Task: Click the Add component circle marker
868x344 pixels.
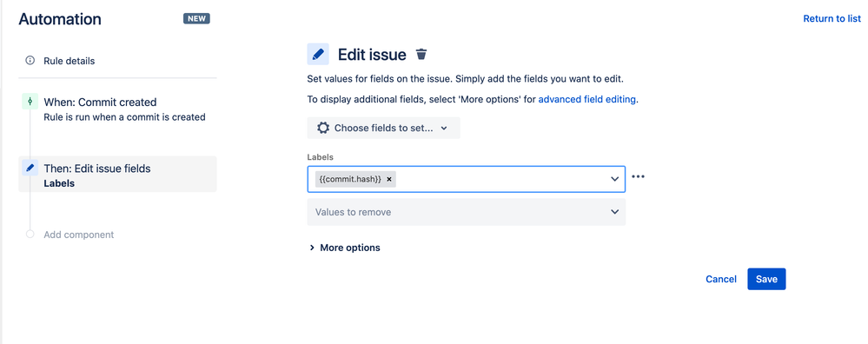Action: coord(30,235)
